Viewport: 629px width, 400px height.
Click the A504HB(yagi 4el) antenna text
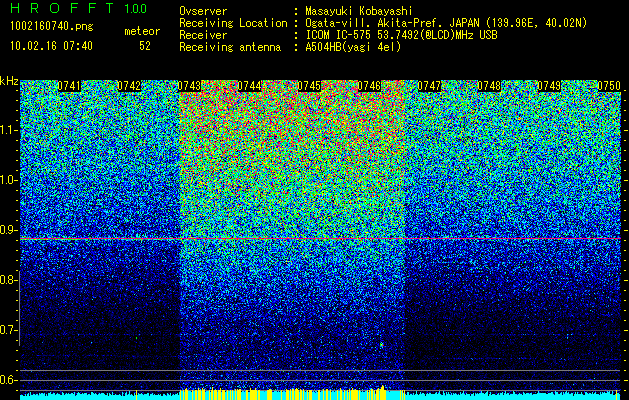(353, 47)
